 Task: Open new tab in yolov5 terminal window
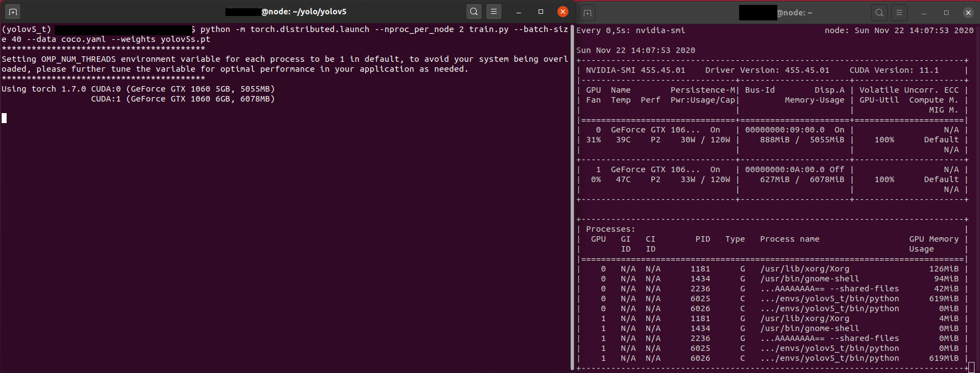coord(13,12)
